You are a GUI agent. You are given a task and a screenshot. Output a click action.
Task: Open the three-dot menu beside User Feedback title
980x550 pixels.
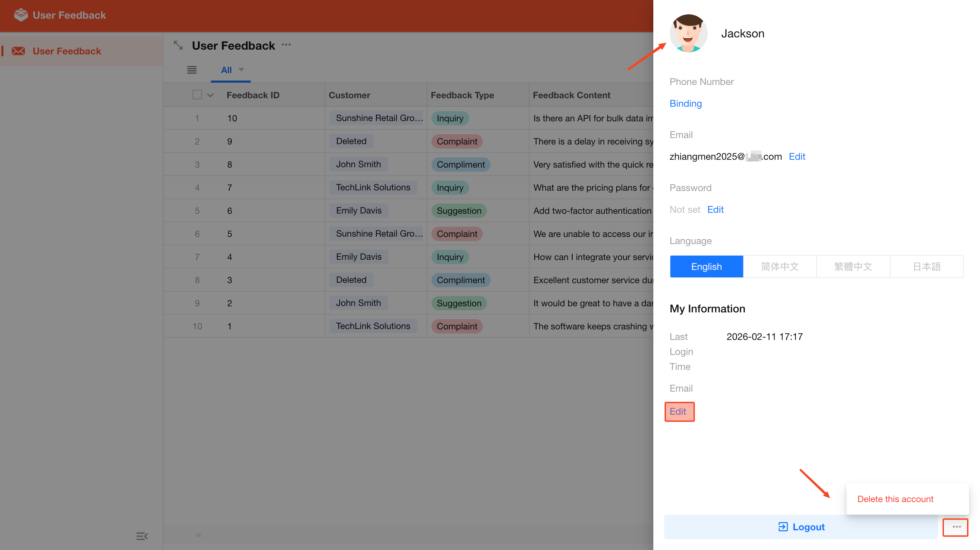click(286, 45)
